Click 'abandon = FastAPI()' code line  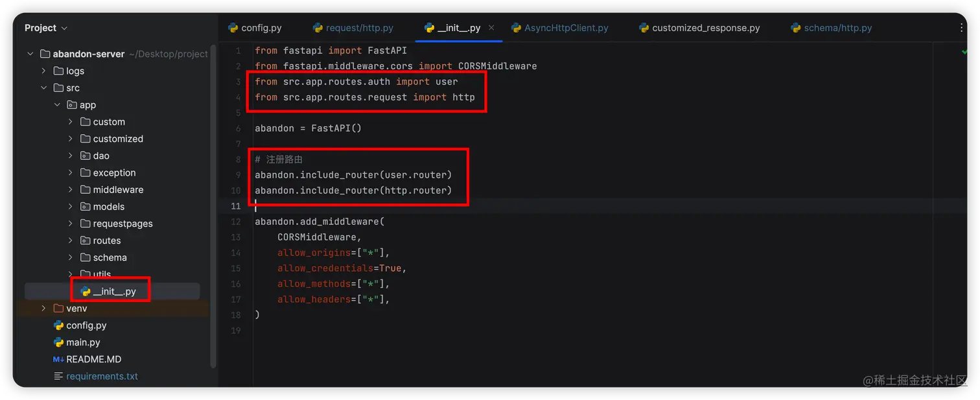click(x=308, y=128)
